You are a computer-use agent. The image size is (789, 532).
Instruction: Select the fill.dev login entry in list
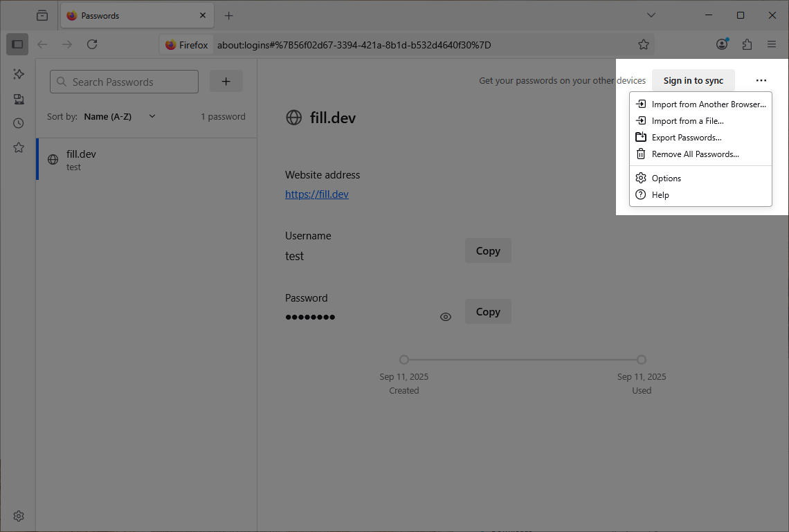(x=147, y=159)
